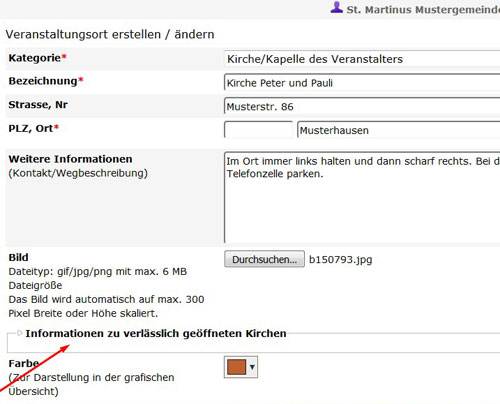Click inside the Weitere Informationen text area
500x404 pixels.
[362, 197]
